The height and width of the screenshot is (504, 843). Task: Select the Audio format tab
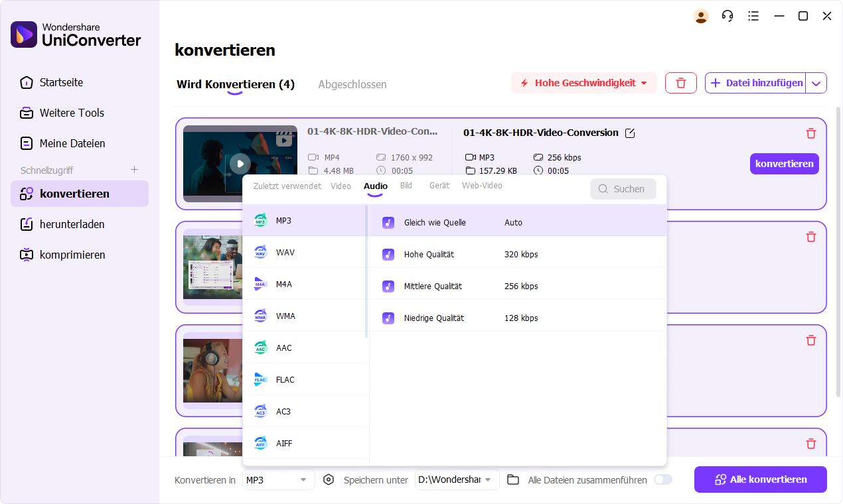376,186
